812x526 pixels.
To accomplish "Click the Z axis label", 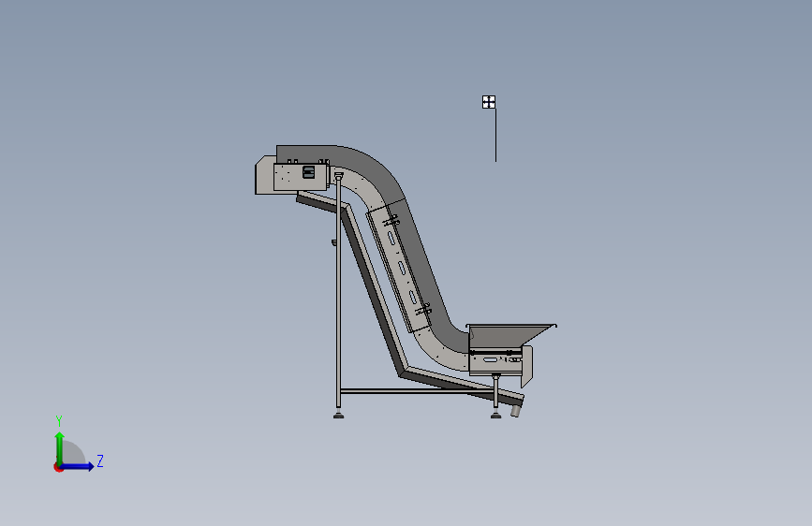I will [x=100, y=460].
